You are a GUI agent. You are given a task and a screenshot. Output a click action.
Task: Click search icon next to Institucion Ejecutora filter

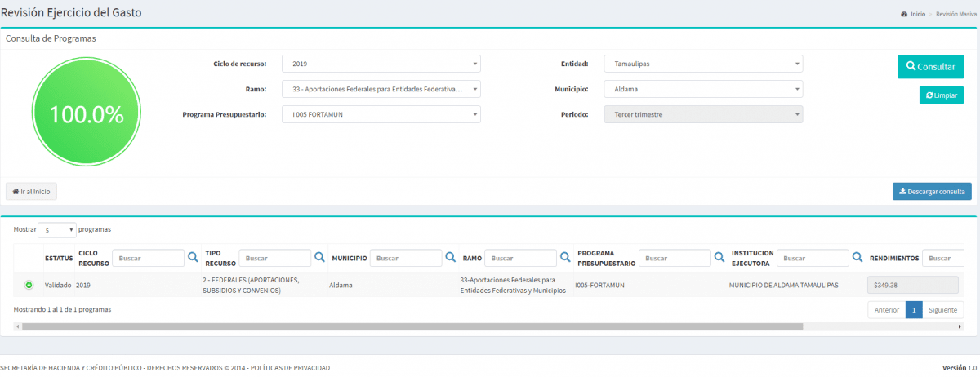[x=857, y=258]
